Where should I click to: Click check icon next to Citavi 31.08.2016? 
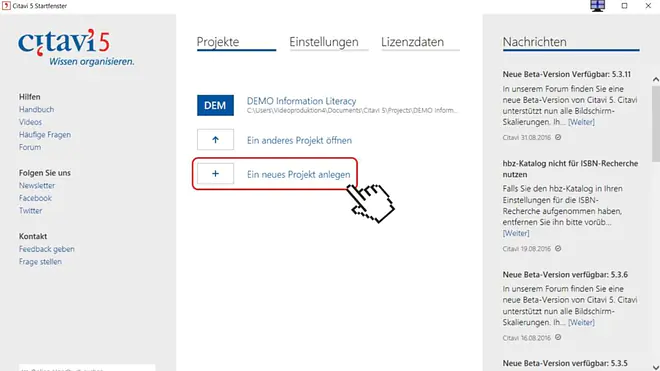558,137
